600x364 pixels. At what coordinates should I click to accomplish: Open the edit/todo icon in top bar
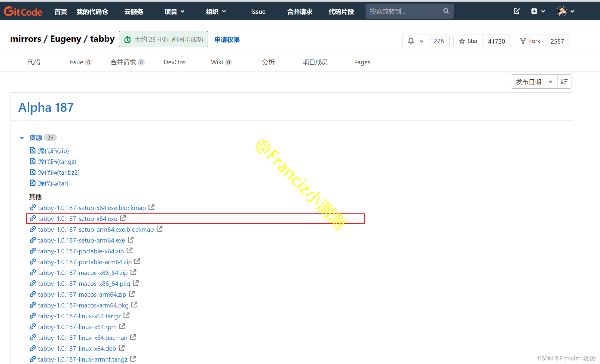[517, 11]
